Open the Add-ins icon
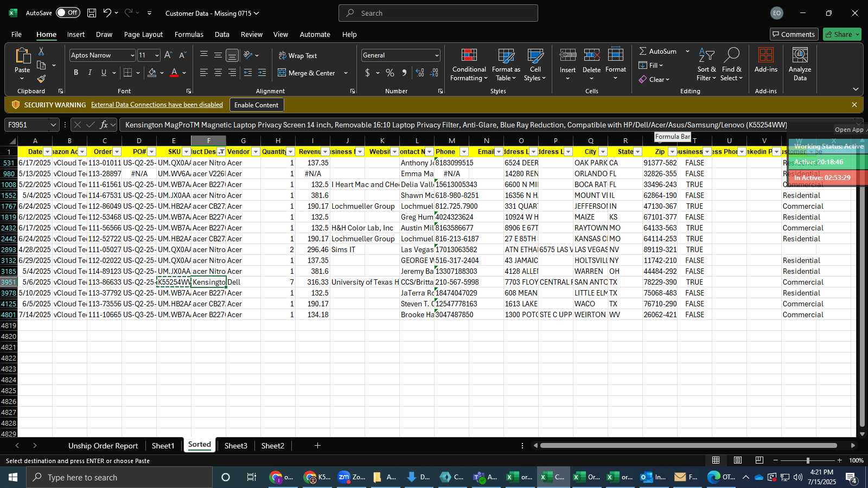The width and height of the screenshot is (868, 488). point(765,56)
